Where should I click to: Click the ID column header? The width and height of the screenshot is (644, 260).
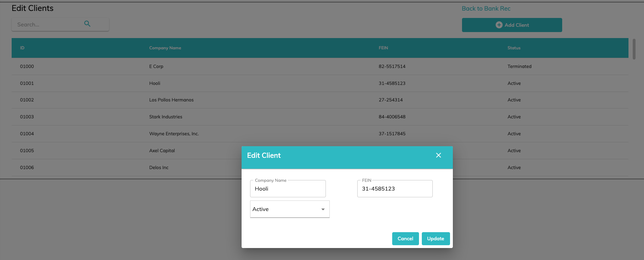click(x=22, y=48)
